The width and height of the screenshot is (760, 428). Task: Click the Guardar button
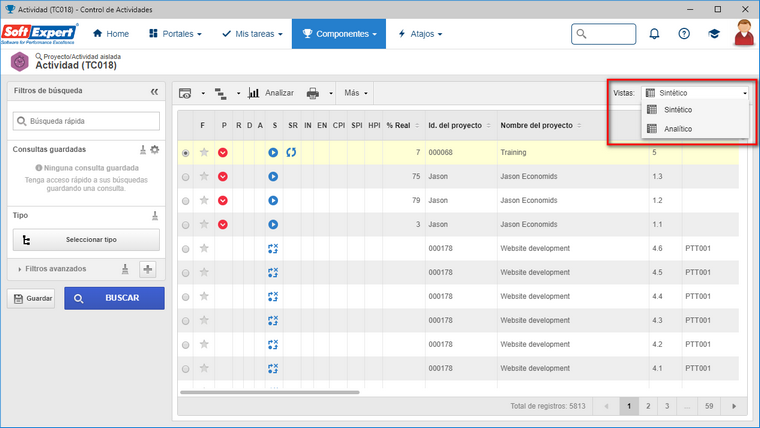31,299
